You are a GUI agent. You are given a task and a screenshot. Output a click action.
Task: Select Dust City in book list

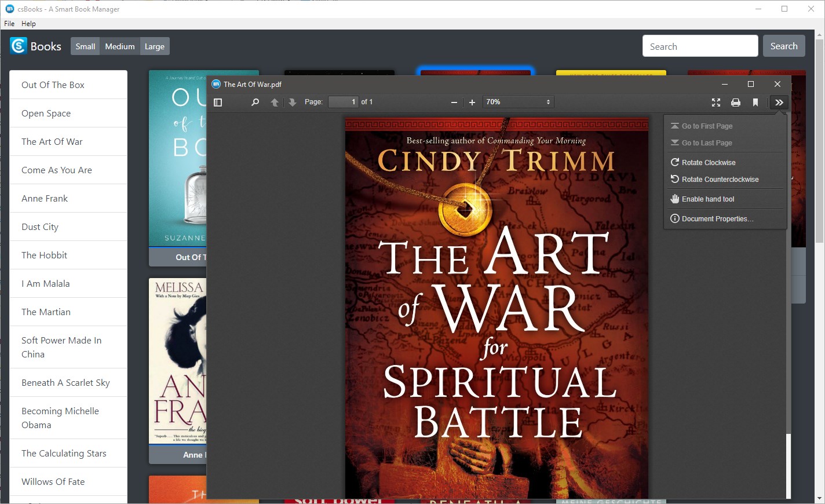point(68,227)
